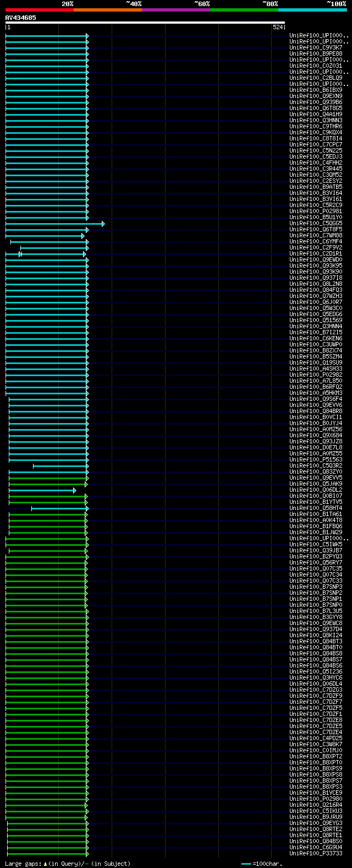Click hit UniRef100_B8XPS9

click(316, 769)
